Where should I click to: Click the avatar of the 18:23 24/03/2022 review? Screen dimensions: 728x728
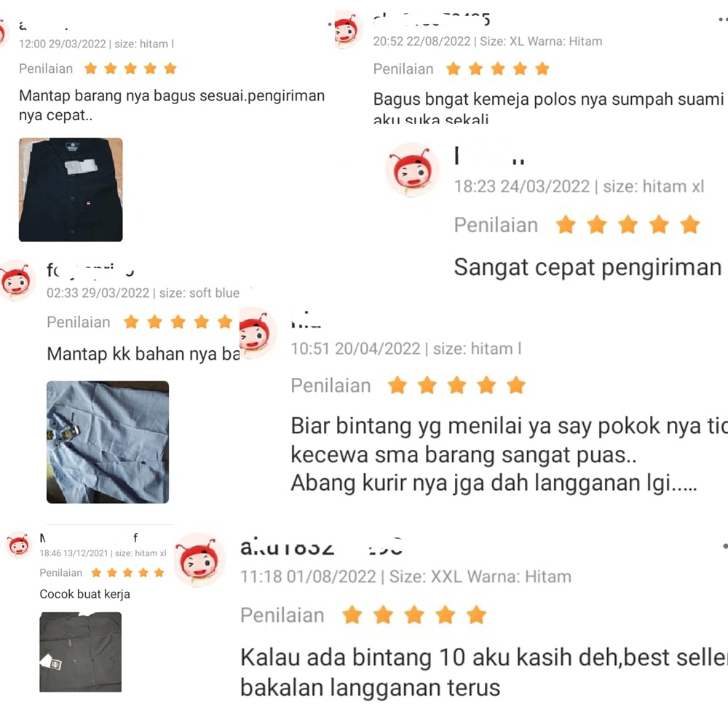pos(412,170)
